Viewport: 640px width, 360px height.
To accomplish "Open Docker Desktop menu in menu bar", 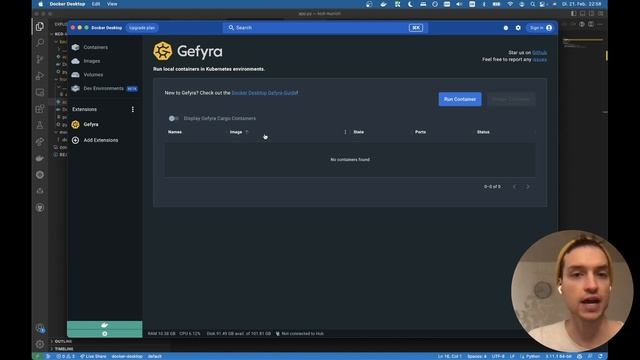I will (67, 4).
